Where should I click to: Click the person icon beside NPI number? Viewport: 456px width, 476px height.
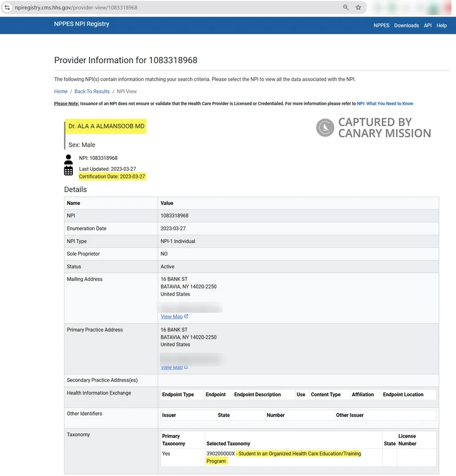tap(68, 159)
